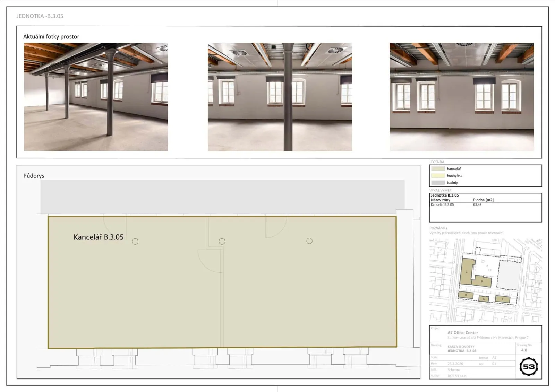
Task: Click the 'Scheme' value
Action: point(453,370)
